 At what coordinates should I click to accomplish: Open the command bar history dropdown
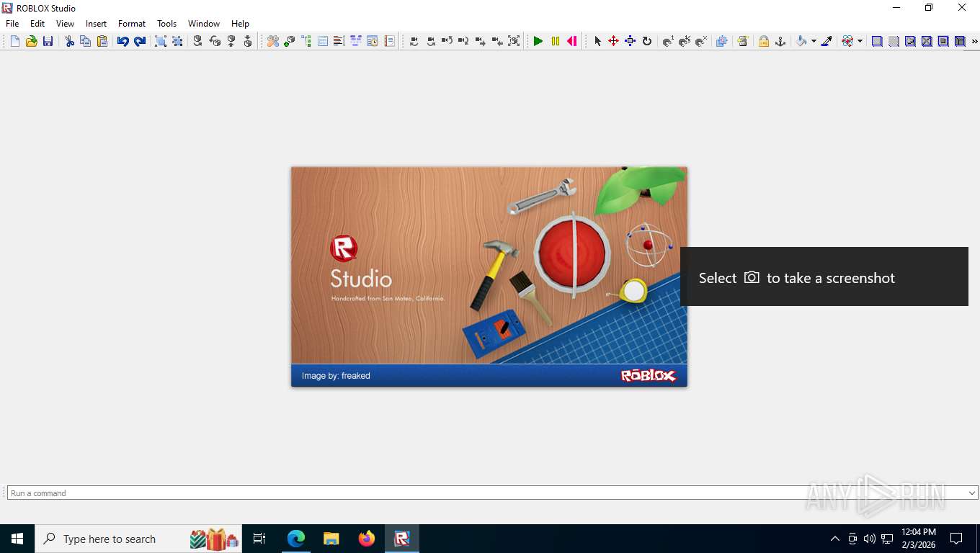[x=972, y=493]
